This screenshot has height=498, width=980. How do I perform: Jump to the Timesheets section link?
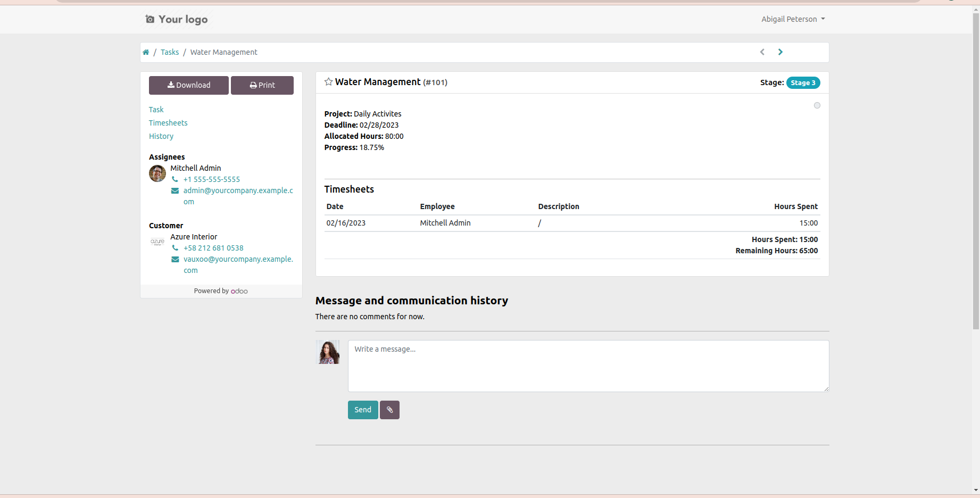tap(168, 123)
